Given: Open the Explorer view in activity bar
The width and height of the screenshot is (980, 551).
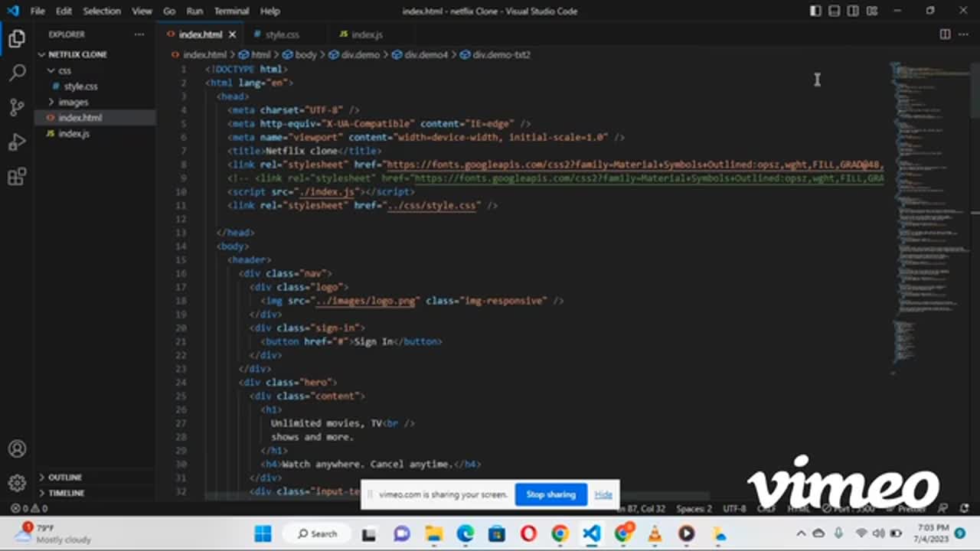Looking at the screenshot, I should tap(17, 39).
